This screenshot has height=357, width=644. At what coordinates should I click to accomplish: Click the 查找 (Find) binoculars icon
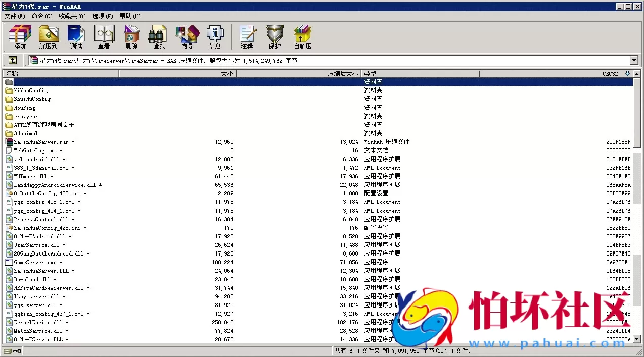[x=159, y=36]
